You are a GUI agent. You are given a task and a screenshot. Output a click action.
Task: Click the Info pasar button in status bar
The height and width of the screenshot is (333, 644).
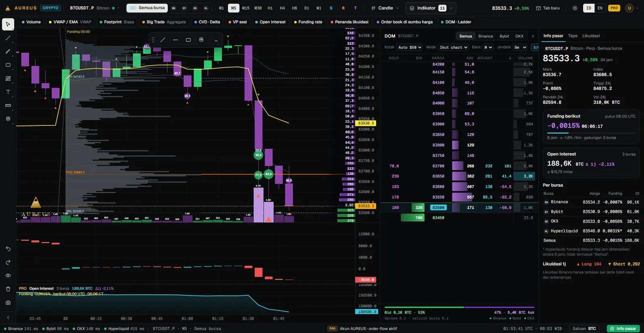click(x=623, y=329)
